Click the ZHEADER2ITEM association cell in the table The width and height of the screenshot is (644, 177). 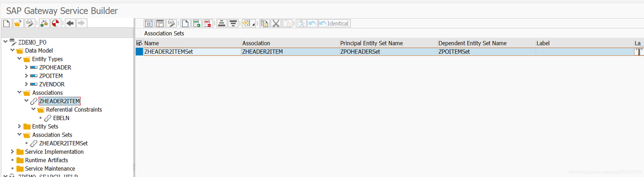[290, 52]
